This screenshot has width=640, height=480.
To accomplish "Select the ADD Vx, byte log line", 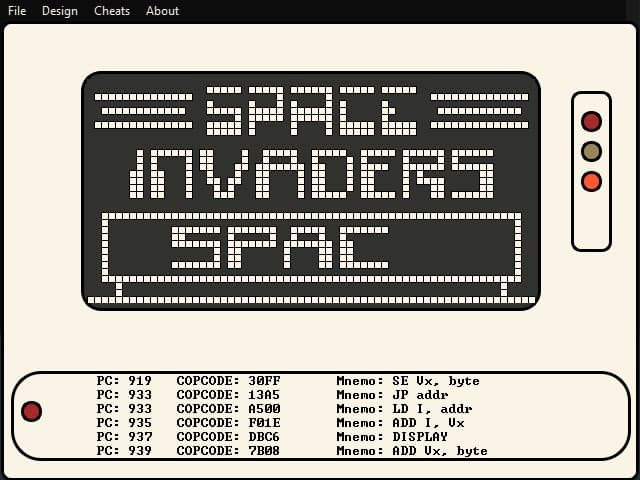I will (412, 451).
